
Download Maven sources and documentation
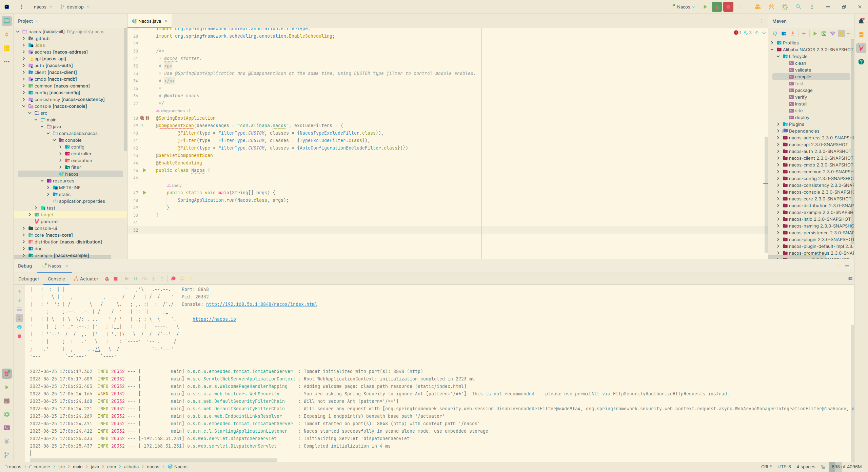point(793,34)
